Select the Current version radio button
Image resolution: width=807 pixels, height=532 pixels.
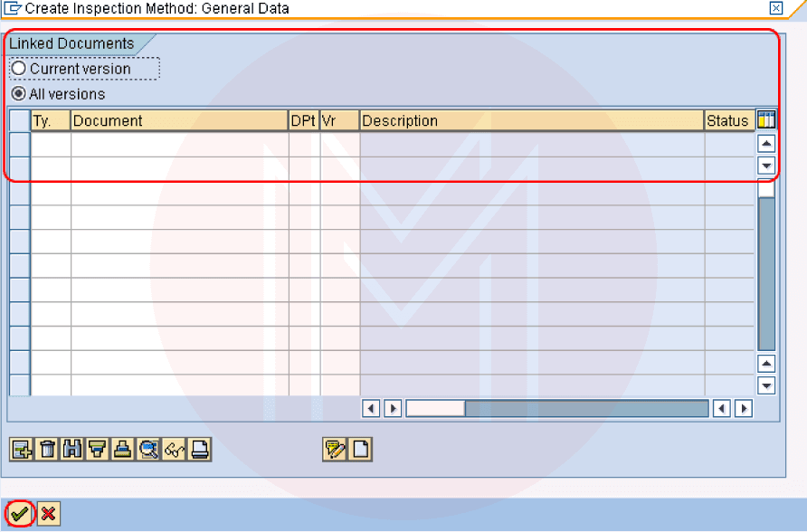click(19, 69)
